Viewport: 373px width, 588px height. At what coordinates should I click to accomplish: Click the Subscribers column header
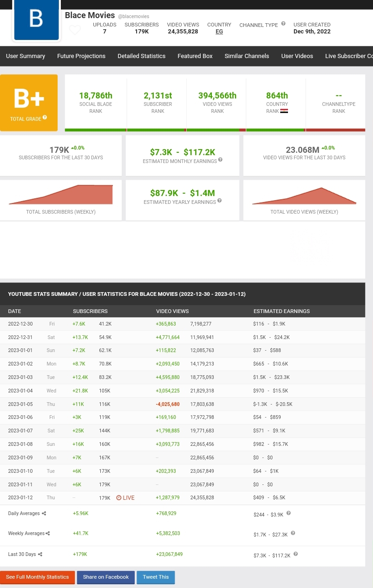pos(90,311)
